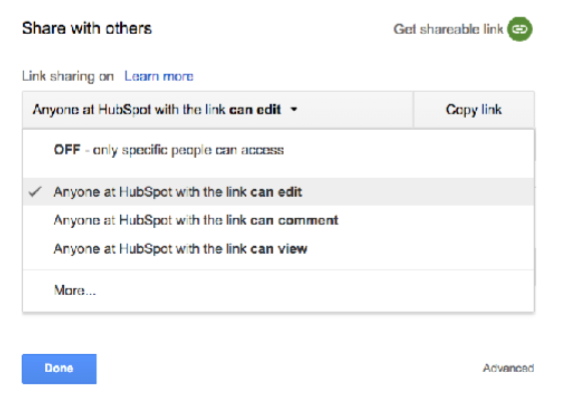Choose 'Anyone at HubSpot can comment' option
Viewport: 571px width, 394px height.
(x=278, y=220)
